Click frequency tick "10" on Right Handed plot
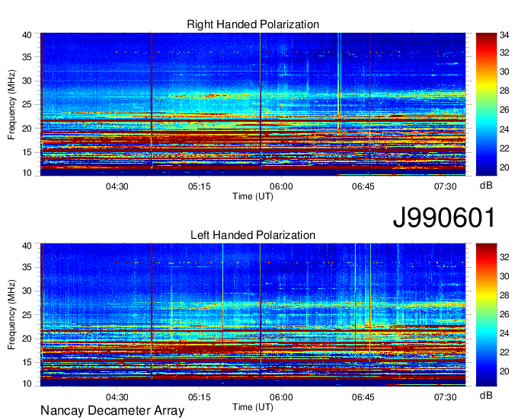518x420 pixels. [27, 173]
